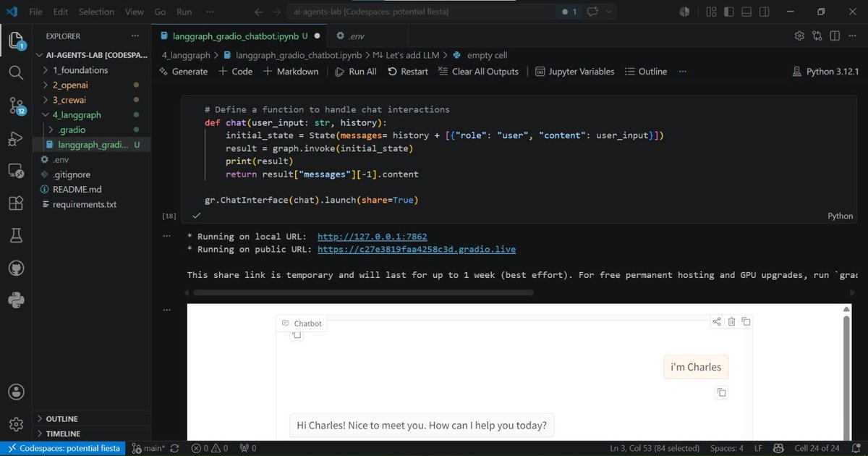The height and width of the screenshot is (456, 868).
Task: Open the notebook diff compare icon
Action: tap(817, 35)
